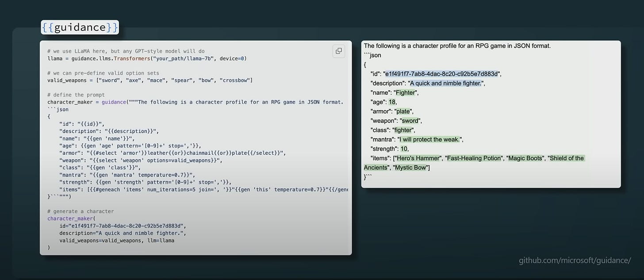Click the comment '# we use LLaMA here'
Screen dimensions: 644x280
[x=126, y=51]
